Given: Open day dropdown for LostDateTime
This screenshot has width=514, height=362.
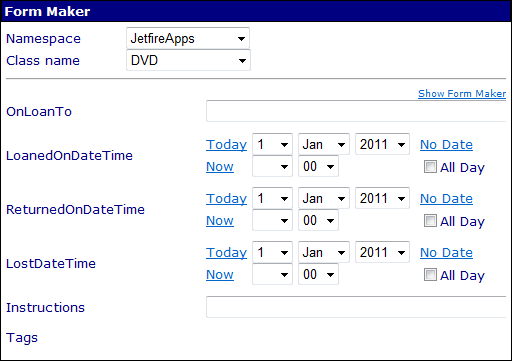Looking at the screenshot, I should 272,252.
